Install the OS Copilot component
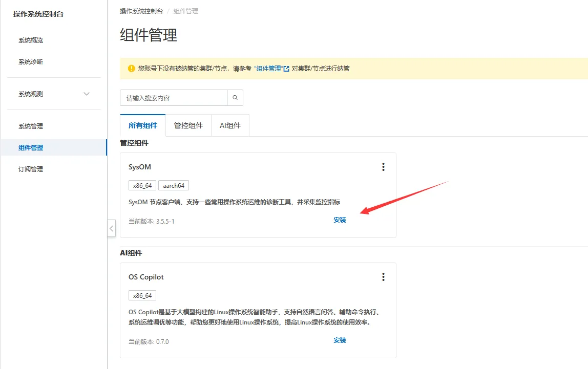 coord(340,340)
